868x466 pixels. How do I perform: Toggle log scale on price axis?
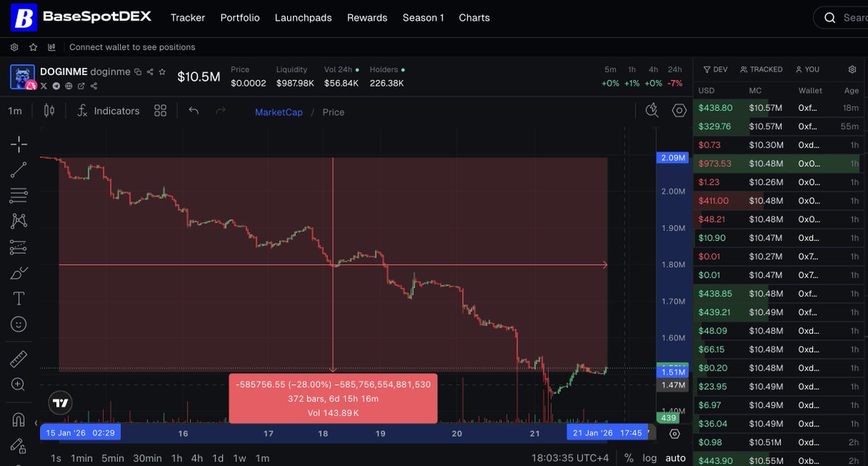pyautogui.click(x=650, y=458)
